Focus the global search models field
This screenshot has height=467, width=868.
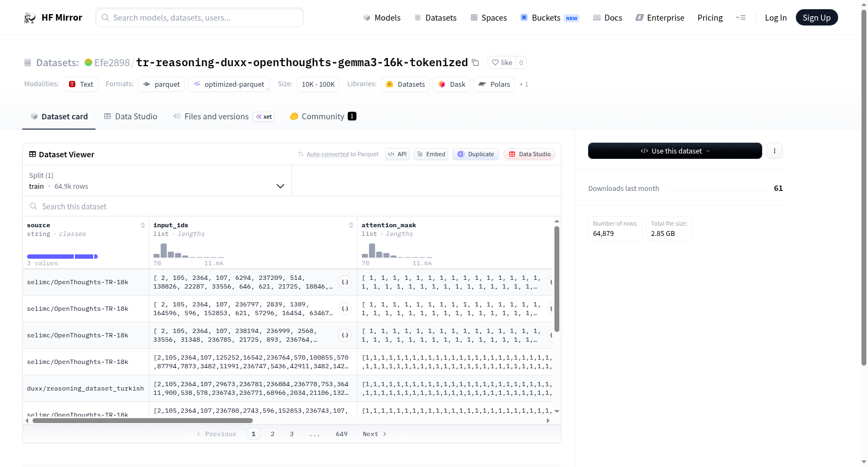click(200, 17)
